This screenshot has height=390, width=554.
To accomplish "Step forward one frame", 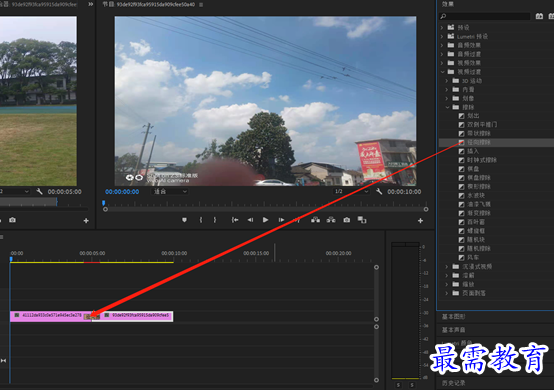I will click(x=281, y=220).
